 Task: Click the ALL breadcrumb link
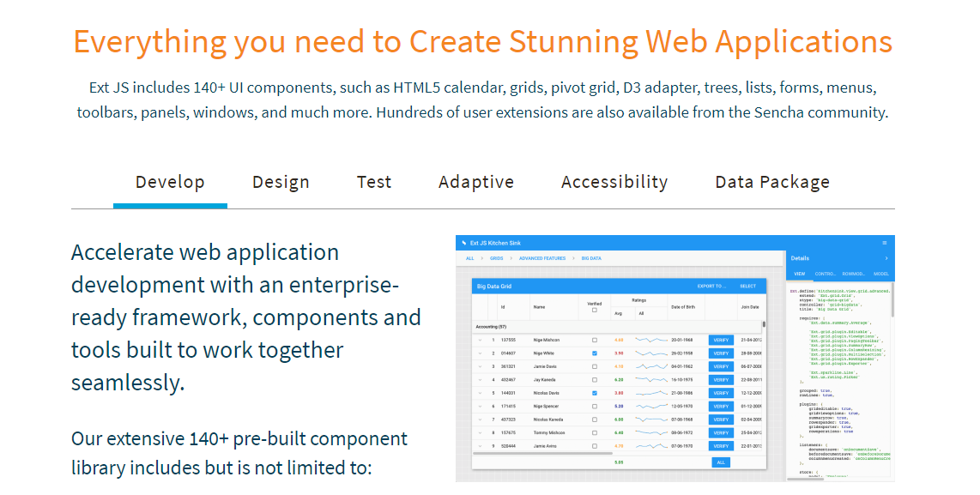470,258
